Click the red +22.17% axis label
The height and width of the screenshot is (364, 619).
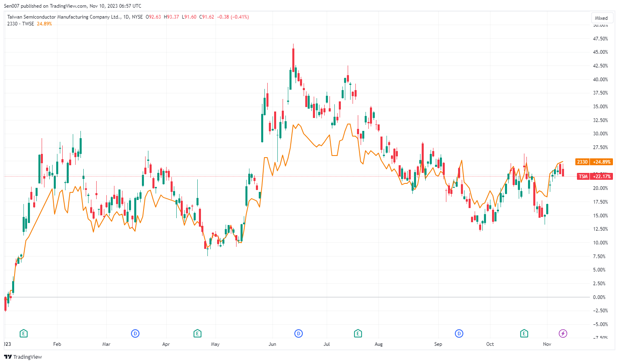click(x=602, y=177)
